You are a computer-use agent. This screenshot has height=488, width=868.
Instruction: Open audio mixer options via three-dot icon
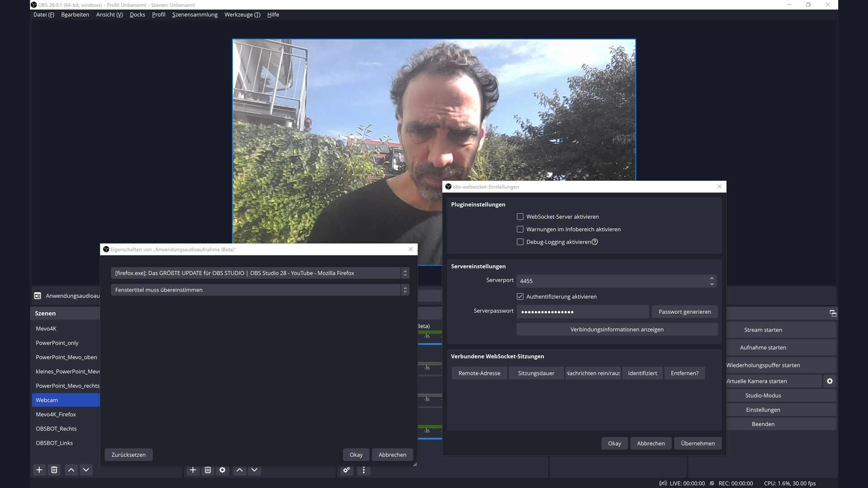364,470
